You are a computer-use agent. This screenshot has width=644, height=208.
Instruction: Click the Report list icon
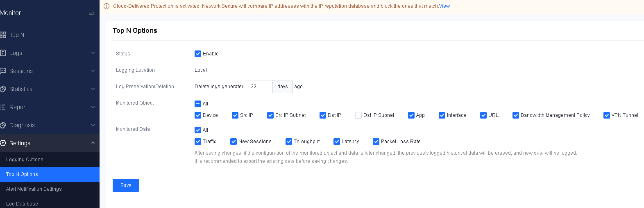coord(3,107)
